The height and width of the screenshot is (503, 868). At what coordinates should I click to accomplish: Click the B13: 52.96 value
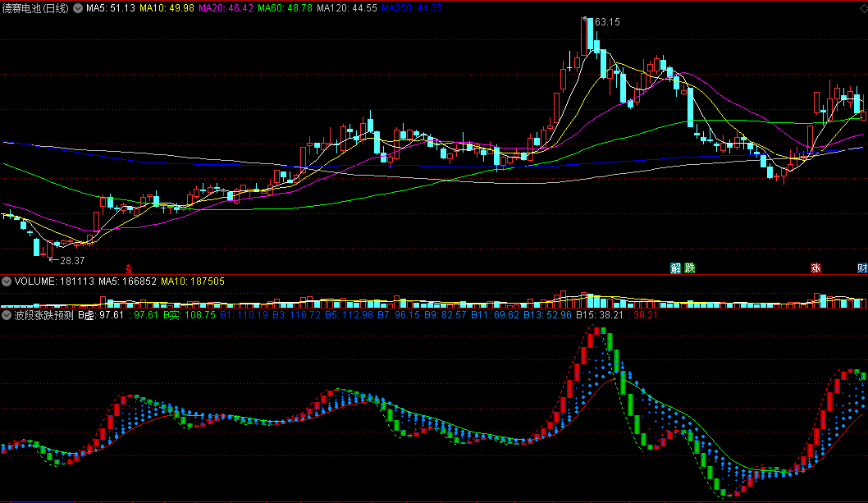547,315
